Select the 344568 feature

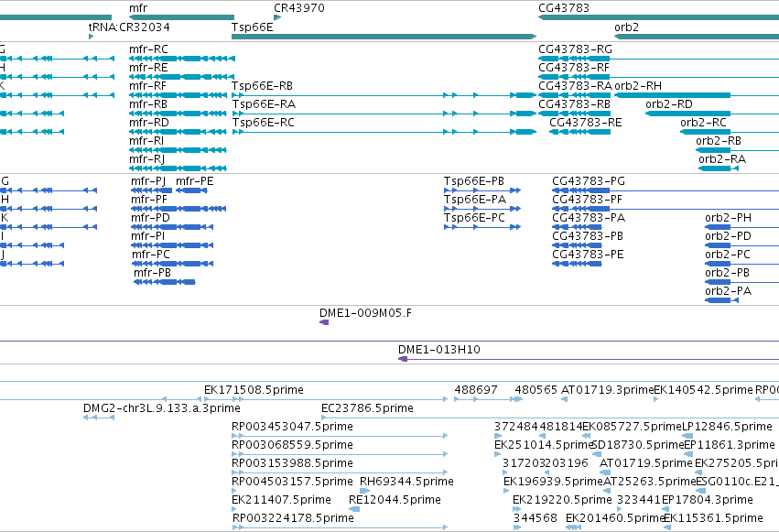[517, 527]
